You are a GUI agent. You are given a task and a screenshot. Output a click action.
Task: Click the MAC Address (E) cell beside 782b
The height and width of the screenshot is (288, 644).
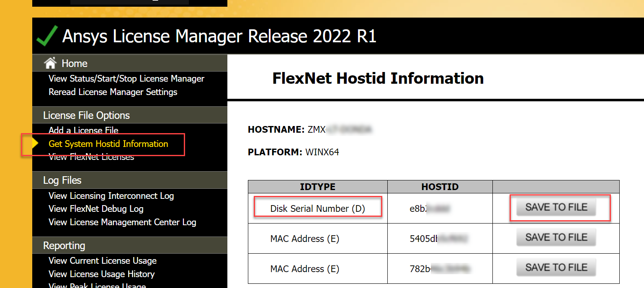tap(318, 269)
